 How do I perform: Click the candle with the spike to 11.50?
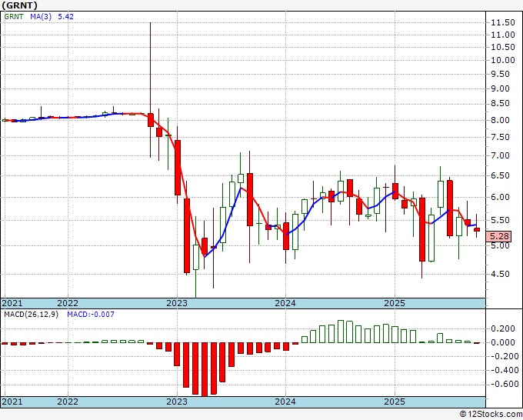[x=151, y=120]
